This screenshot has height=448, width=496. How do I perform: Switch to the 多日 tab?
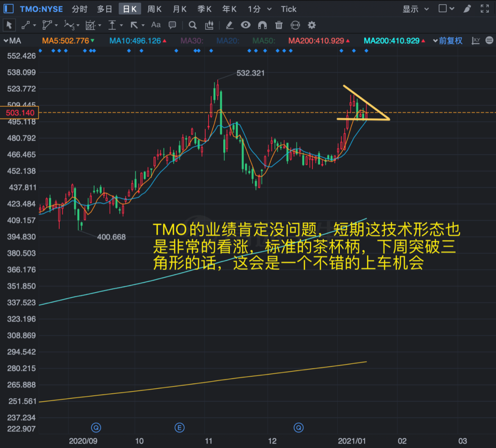tap(104, 9)
